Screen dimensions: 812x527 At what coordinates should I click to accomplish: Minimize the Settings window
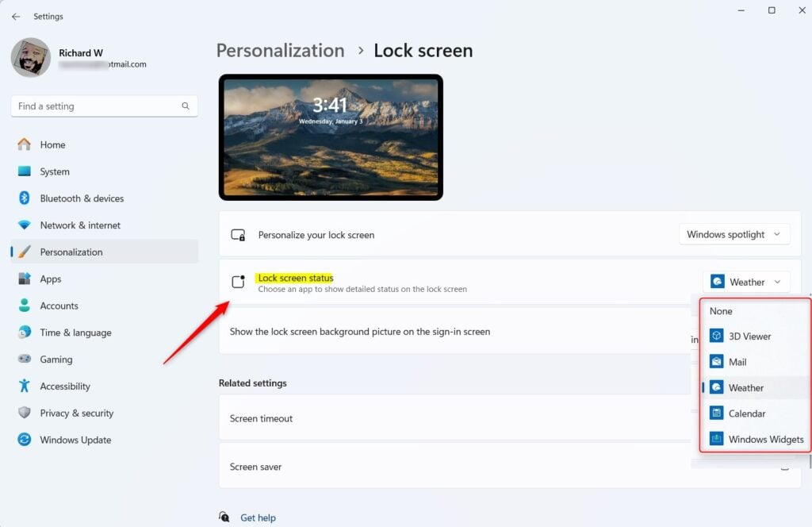[741, 10]
